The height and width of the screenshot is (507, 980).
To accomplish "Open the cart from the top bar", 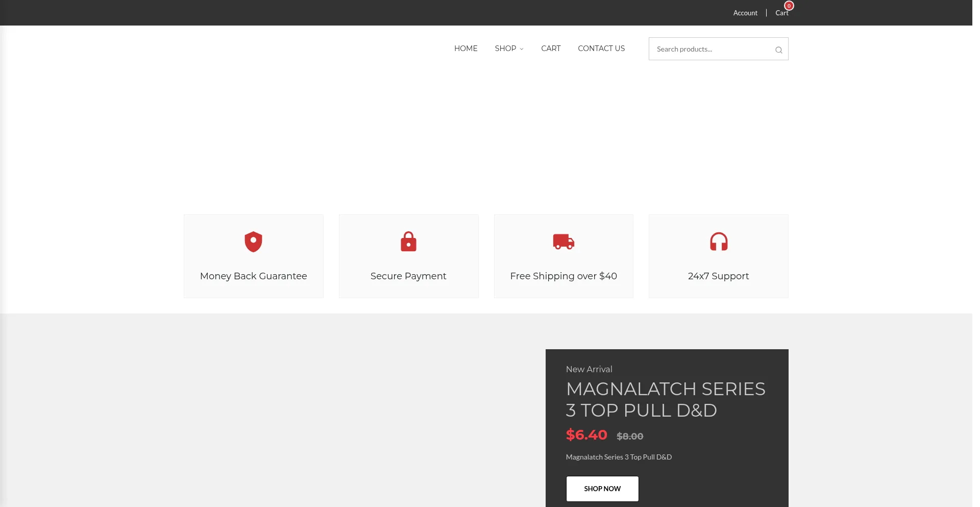I will click(x=781, y=13).
